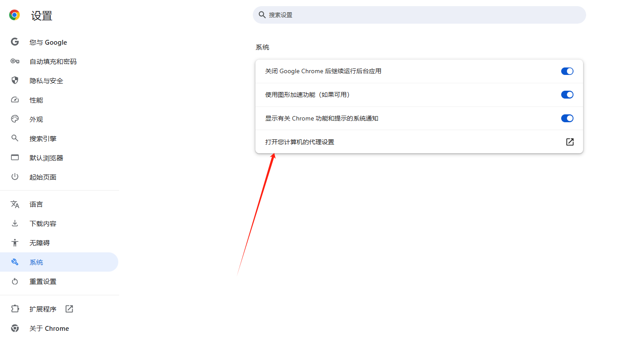Click the 设置 page title
The image size is (644, 354).
42,16
